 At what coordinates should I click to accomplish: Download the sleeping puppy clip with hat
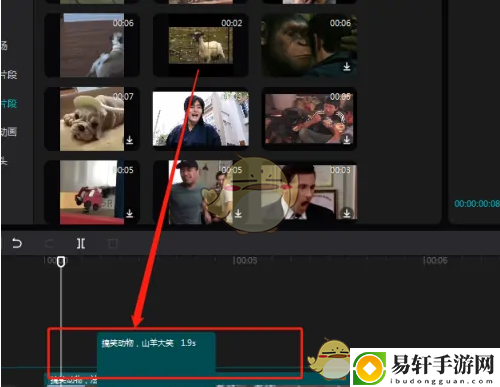pos(130,140)
